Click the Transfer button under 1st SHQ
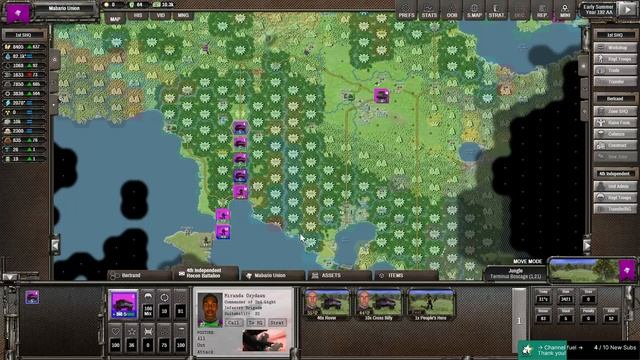640x360 pixels. 615,82
